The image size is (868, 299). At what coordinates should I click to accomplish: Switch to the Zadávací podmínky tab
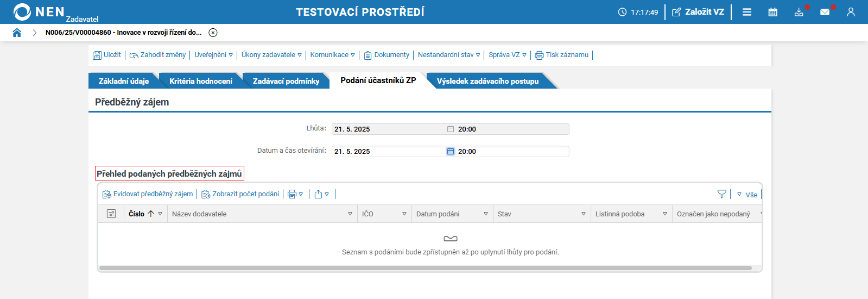click(286, 81)
